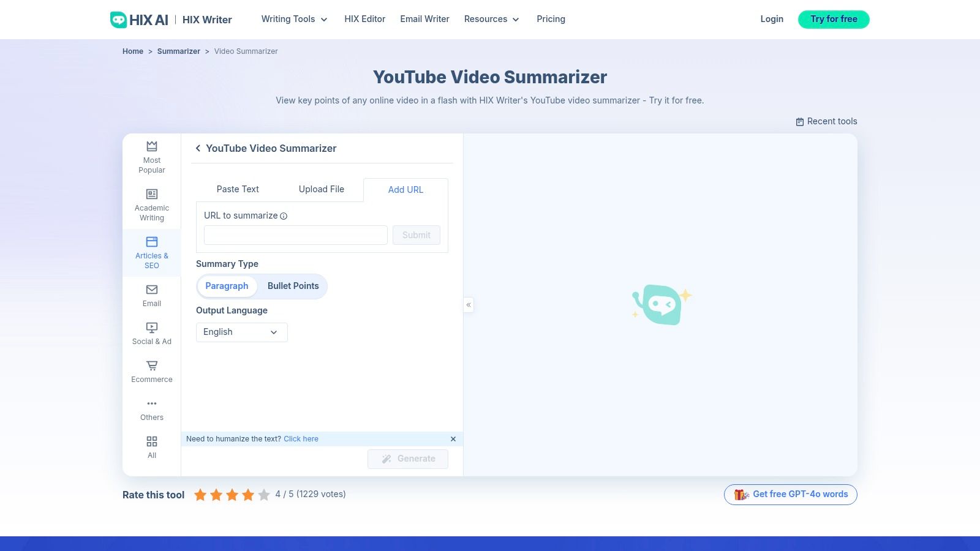Click the chatbot mascot illustration in output panel
This screenshot has height=551, width=980.
click(661, 304)
